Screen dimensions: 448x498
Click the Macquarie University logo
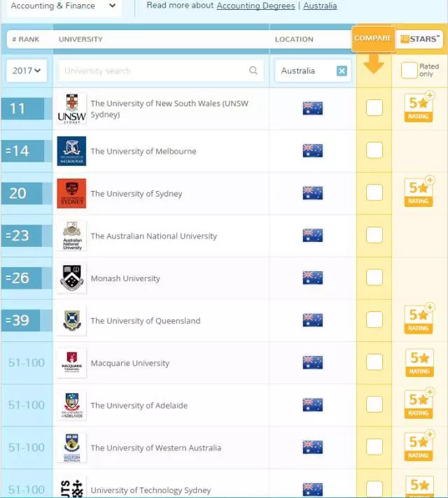point(71,363)
